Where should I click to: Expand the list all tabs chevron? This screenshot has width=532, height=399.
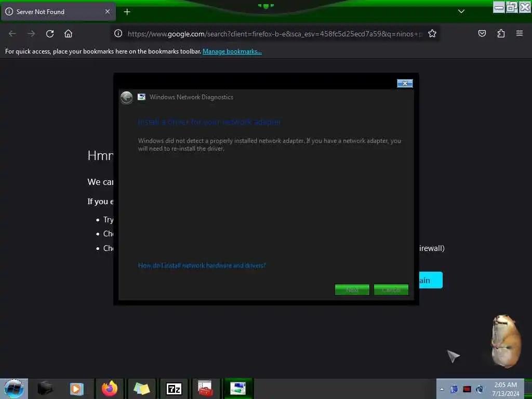point(461,11)
